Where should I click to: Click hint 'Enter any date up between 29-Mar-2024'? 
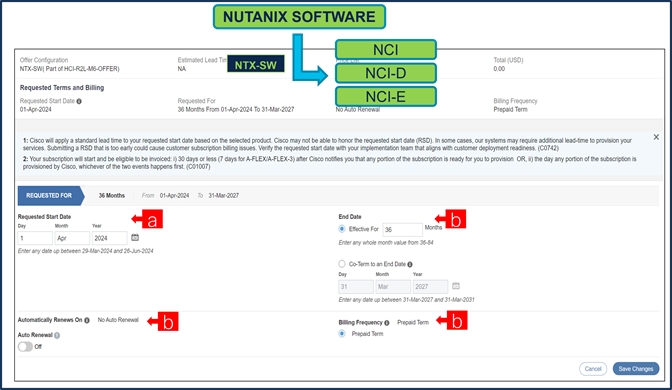(85, 251)
